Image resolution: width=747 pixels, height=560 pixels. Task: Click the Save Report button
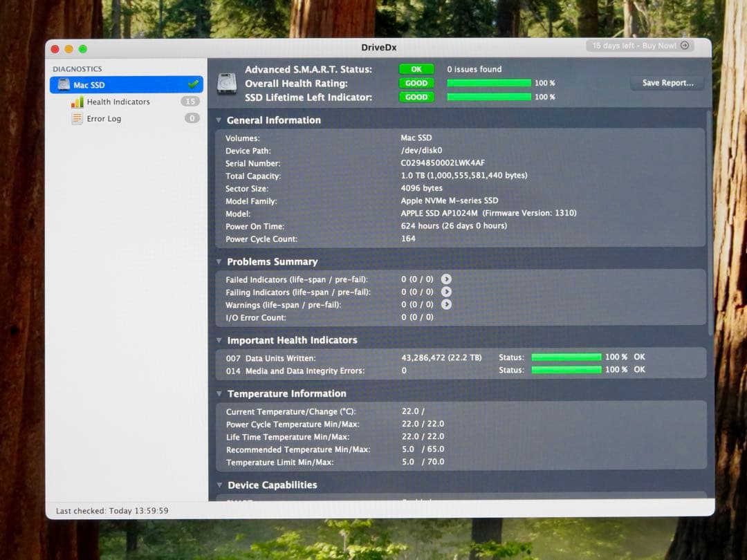[x=666, y=82]
